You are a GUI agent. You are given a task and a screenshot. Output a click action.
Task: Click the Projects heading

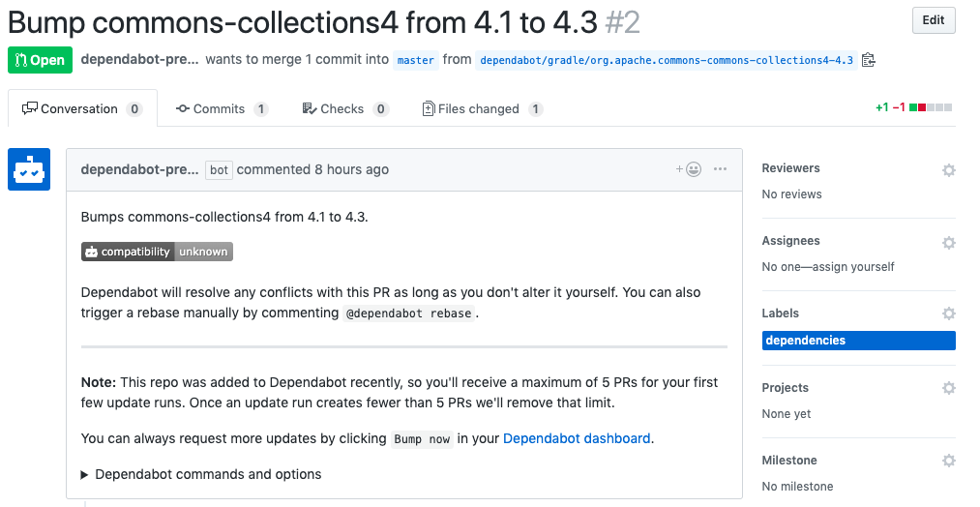click(785, 388)
